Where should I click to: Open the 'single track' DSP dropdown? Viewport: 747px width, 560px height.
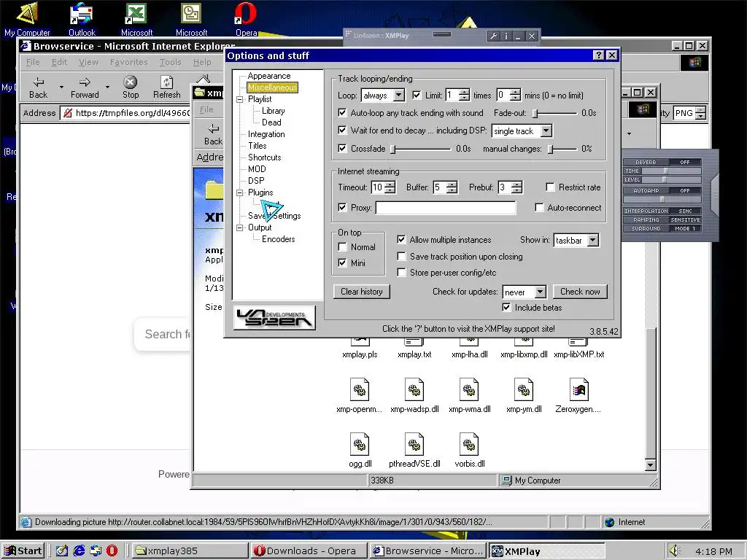pos(546,131)
